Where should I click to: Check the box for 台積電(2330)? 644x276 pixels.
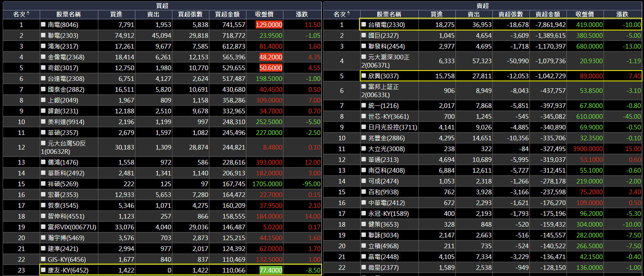point(364,24)
